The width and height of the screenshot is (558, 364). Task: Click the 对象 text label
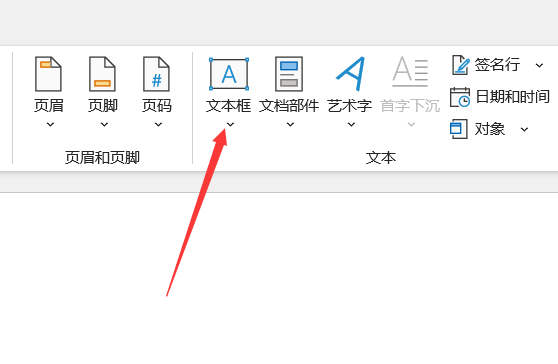coord(490,129)
